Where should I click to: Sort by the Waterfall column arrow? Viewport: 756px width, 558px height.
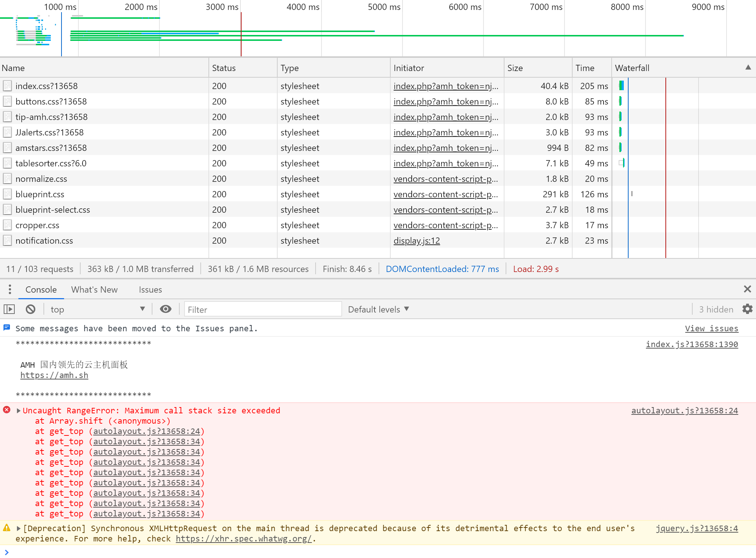point(748,67)
